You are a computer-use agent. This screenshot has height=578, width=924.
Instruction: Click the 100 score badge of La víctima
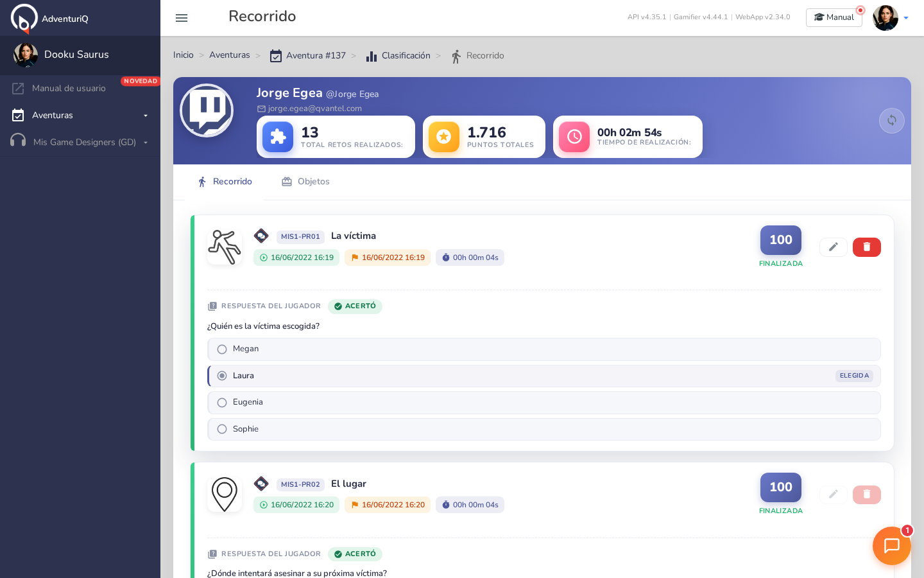click(781, 240)
